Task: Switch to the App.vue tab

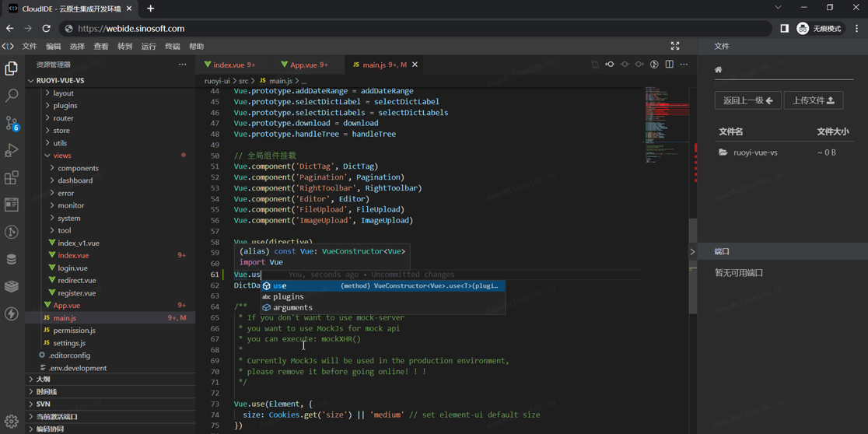Action: [303, 65]
